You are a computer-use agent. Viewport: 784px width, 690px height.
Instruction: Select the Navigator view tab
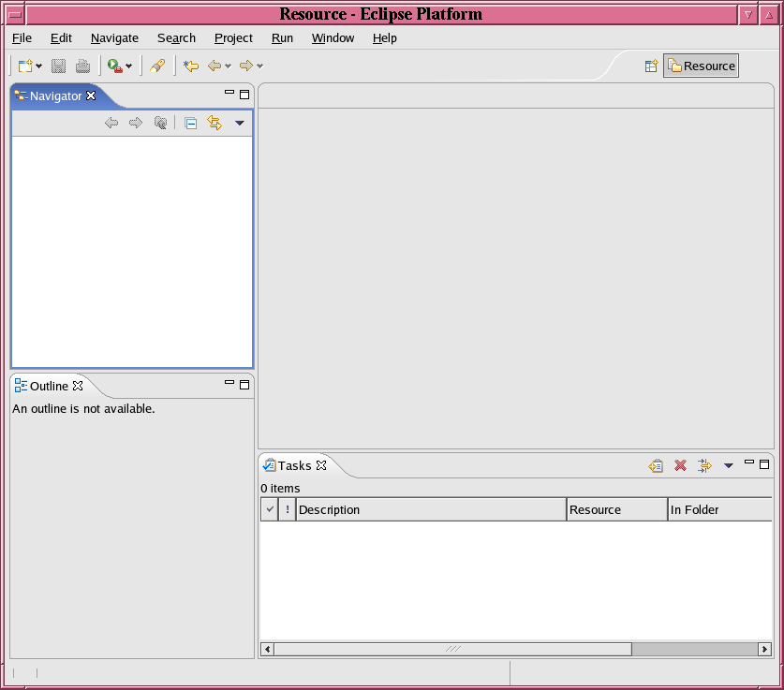[x=55, y=95]
